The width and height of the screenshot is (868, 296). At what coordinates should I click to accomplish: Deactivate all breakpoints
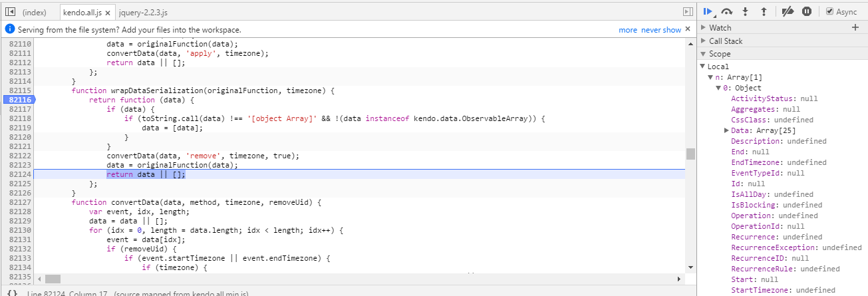click(x=788, y=11)
